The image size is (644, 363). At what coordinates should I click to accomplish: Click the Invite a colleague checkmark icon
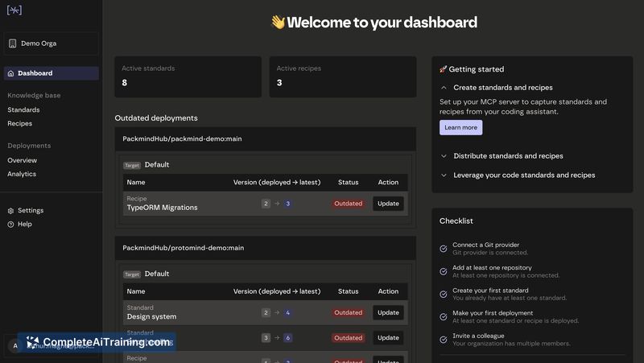click(444, 340)
